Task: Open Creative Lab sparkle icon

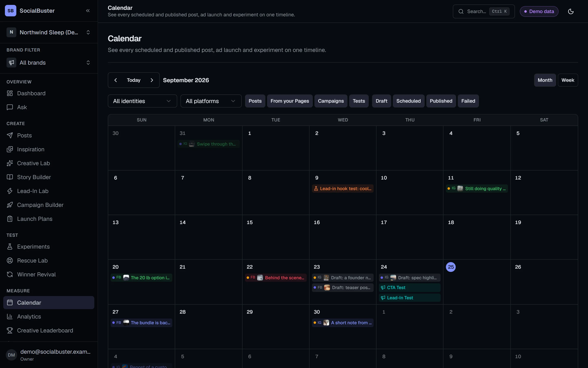Action: [x=10, y=163]
